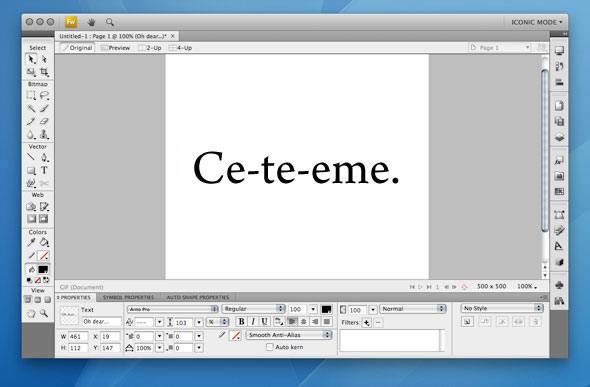590x387 pixels.
Task: Open the Normal blend mode dropdown
Action: tap(413, 309)
